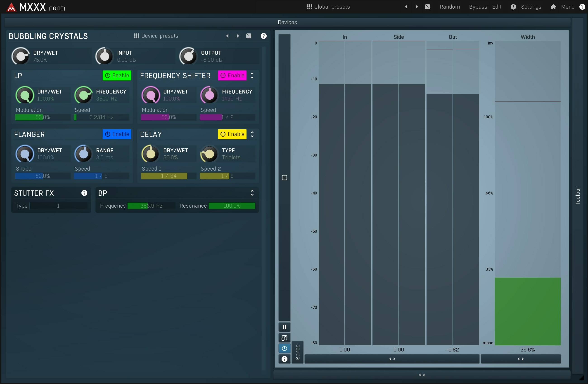The image size is (588, 384).
Task: Enable the LP module
Action: coord(117,75)
